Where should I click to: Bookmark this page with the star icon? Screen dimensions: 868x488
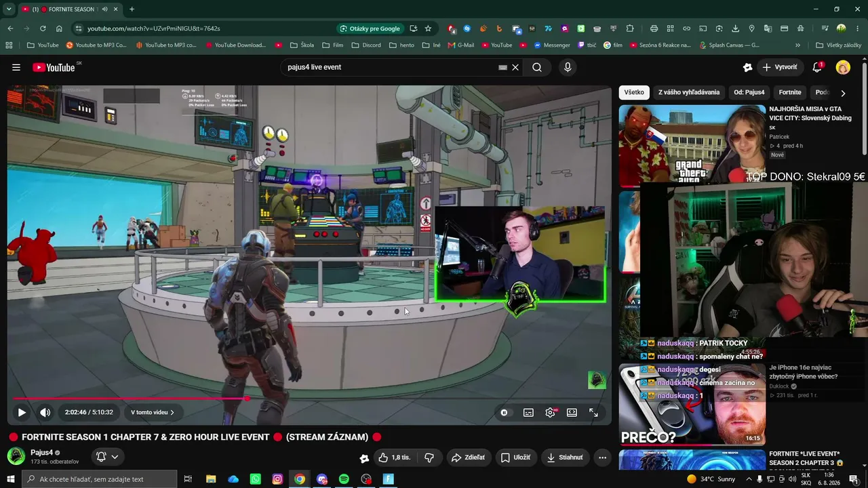pyautogui.click(x=428, y=28)
